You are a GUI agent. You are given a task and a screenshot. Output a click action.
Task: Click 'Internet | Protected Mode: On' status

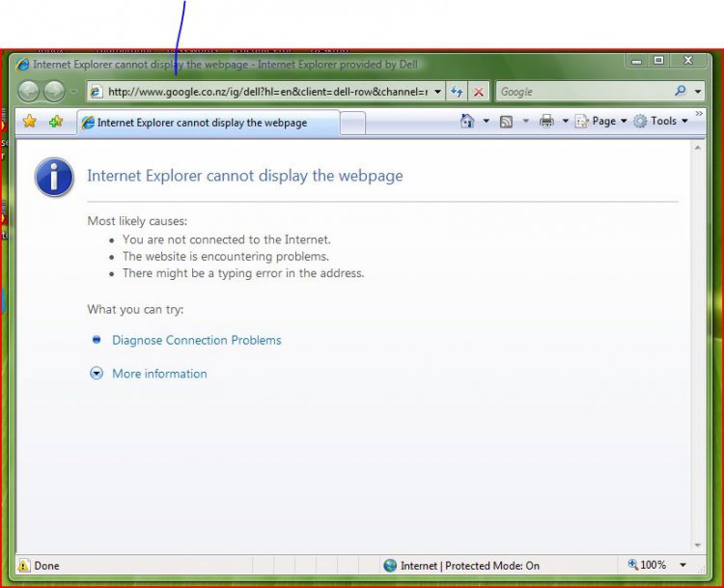click(469, 566)
